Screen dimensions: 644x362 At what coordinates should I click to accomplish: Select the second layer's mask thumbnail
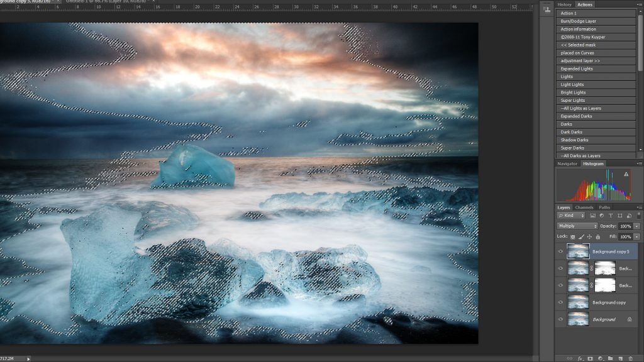tap(605, 268)
